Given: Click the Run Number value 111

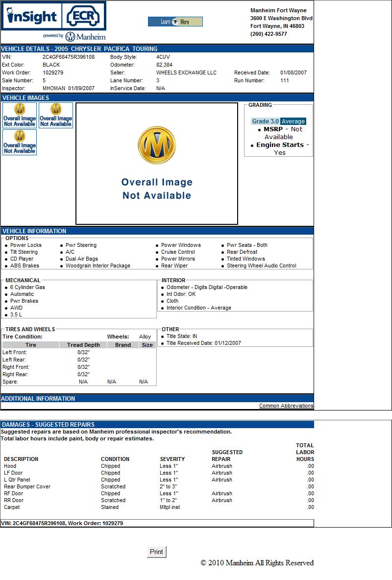Looking at the screenshot, I should click(284, 80).
